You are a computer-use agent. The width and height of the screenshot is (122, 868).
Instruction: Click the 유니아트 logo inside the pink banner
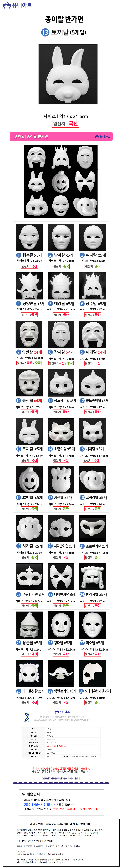(x=103, y=136)
